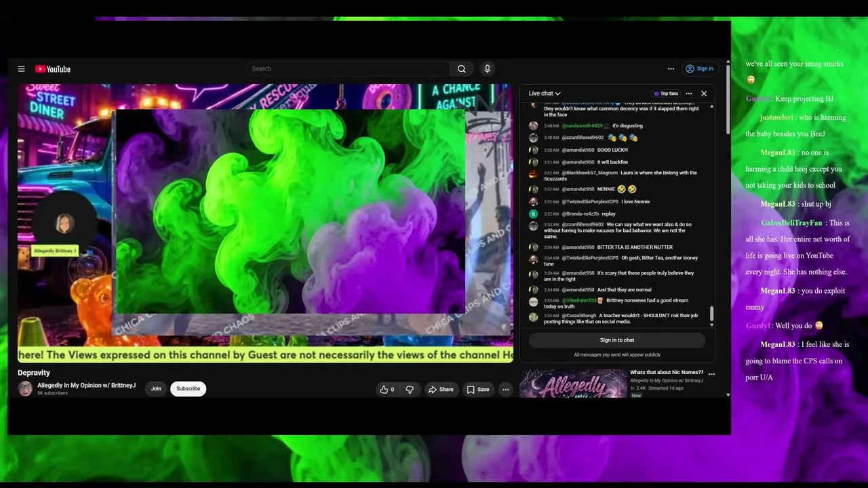Click the like count number
Image resolution: width=868 pixels, height=488 pixels.
(392, 390)
